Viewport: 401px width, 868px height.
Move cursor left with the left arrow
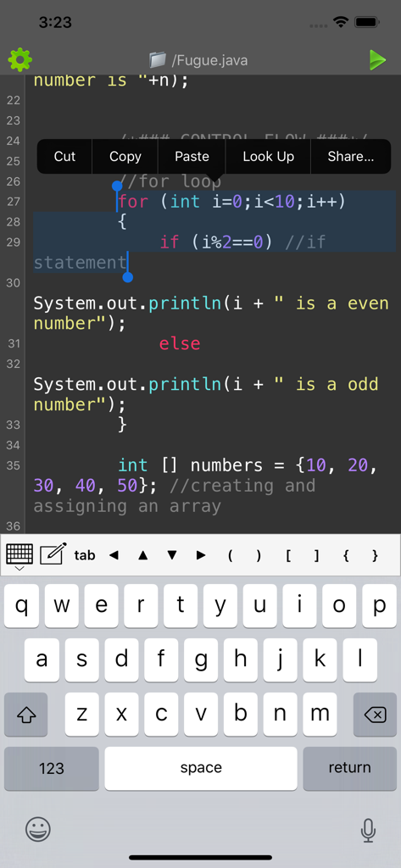(114, 555)
